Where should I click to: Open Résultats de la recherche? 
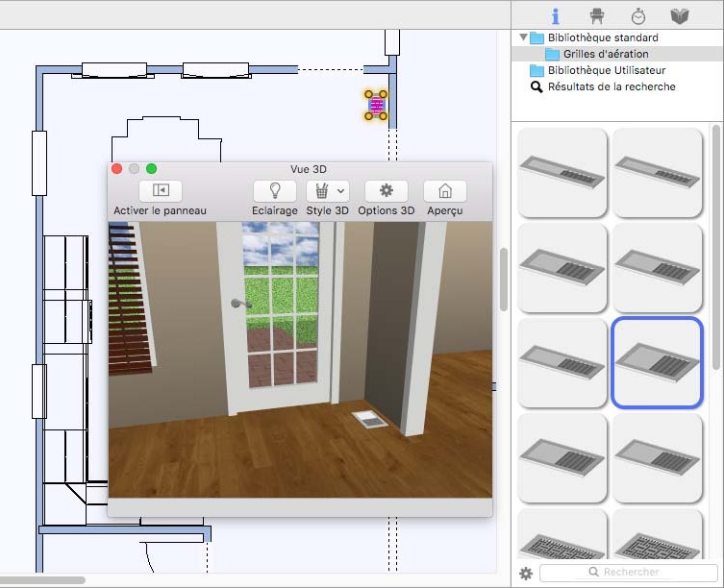pyautogui.click(x=611, y=86)
